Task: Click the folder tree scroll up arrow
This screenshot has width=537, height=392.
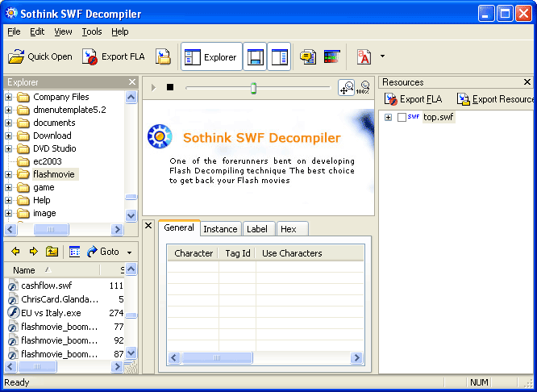Action: (x=131, y=98)
